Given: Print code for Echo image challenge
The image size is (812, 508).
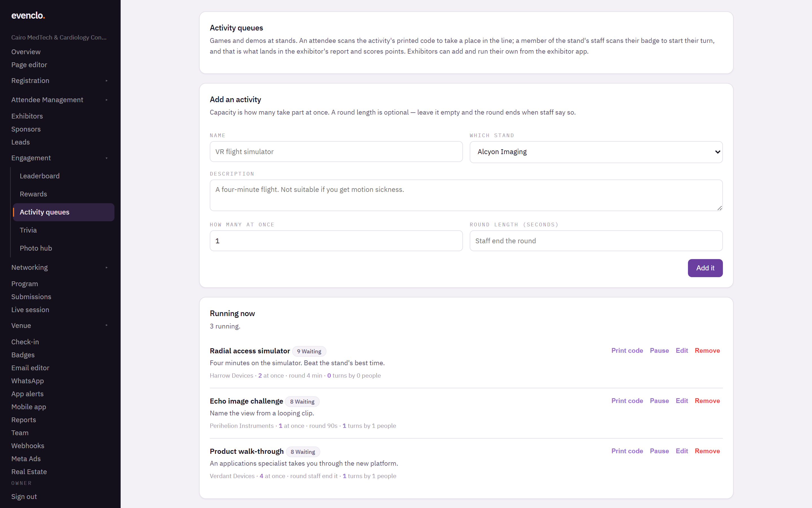Looking at the screenshot, I should tap(627, 401).
